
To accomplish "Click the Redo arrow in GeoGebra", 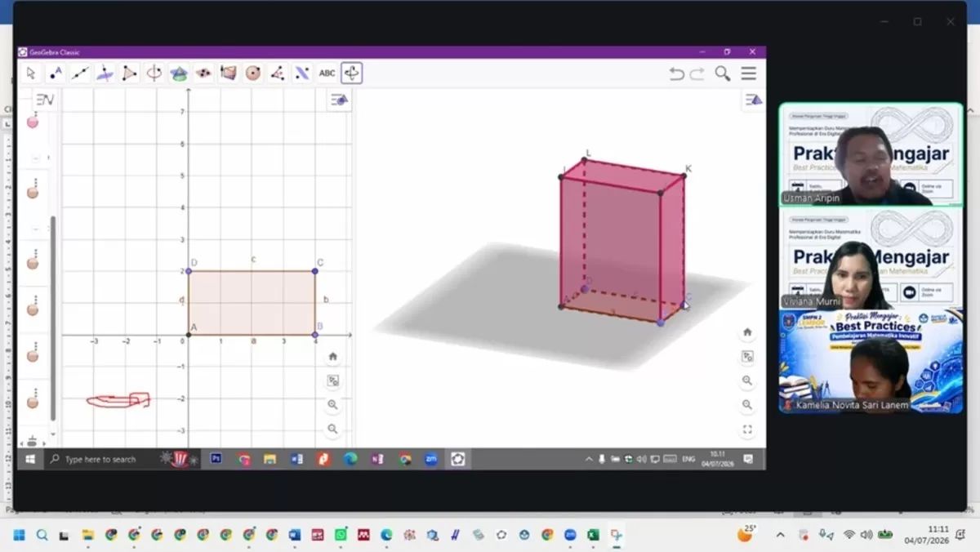I will tap(697, 74).
